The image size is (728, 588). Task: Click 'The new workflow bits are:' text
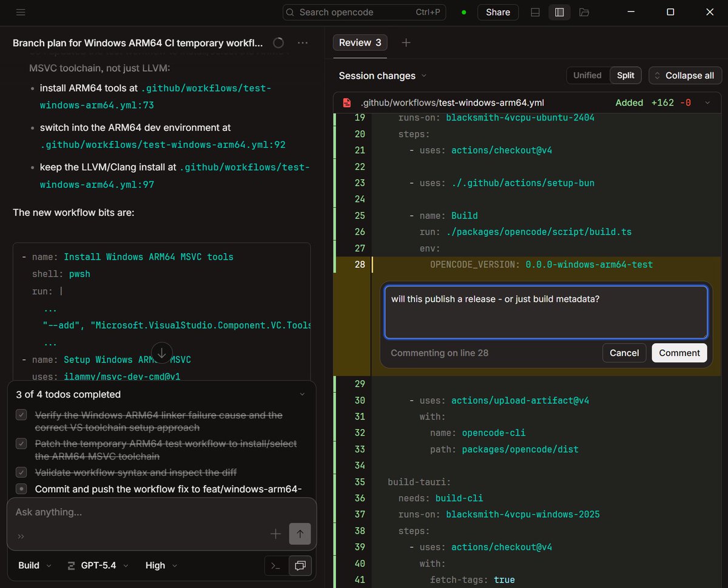73,213
